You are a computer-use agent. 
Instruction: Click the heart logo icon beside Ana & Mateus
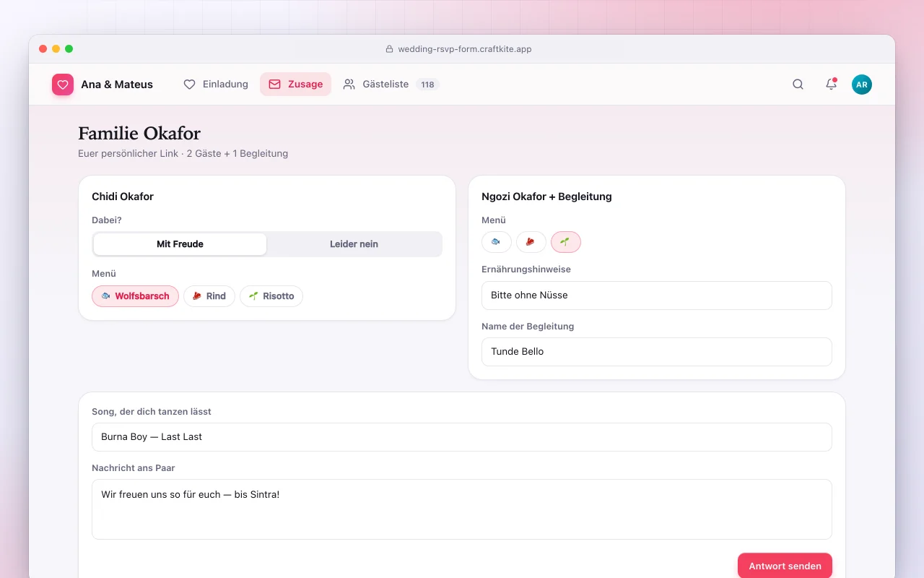click(63, 85)
